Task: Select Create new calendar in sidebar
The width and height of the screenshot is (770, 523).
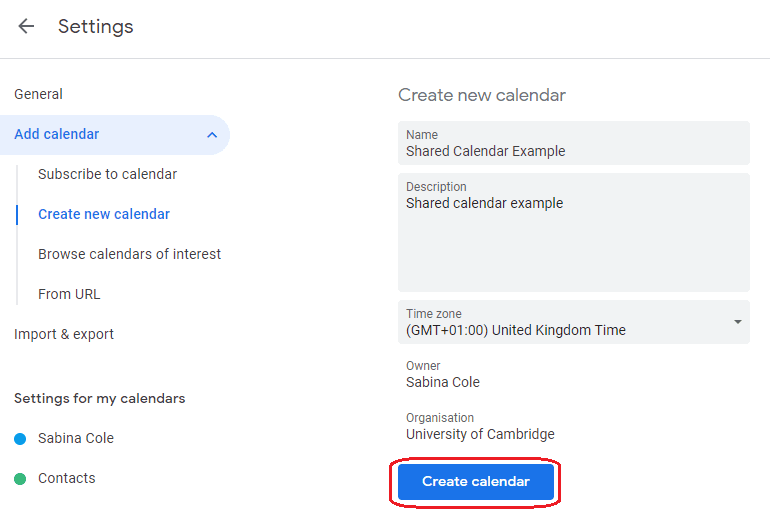Action: (104, 214)
